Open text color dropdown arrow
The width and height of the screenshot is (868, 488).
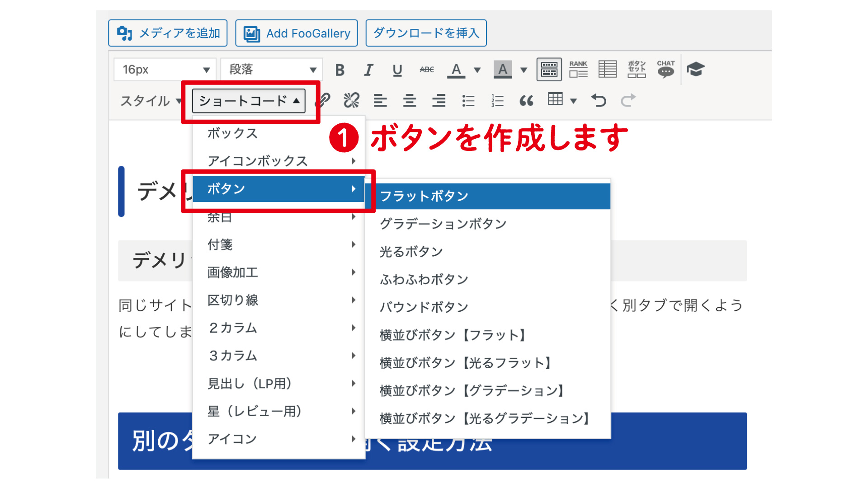(x=477, y=70)
